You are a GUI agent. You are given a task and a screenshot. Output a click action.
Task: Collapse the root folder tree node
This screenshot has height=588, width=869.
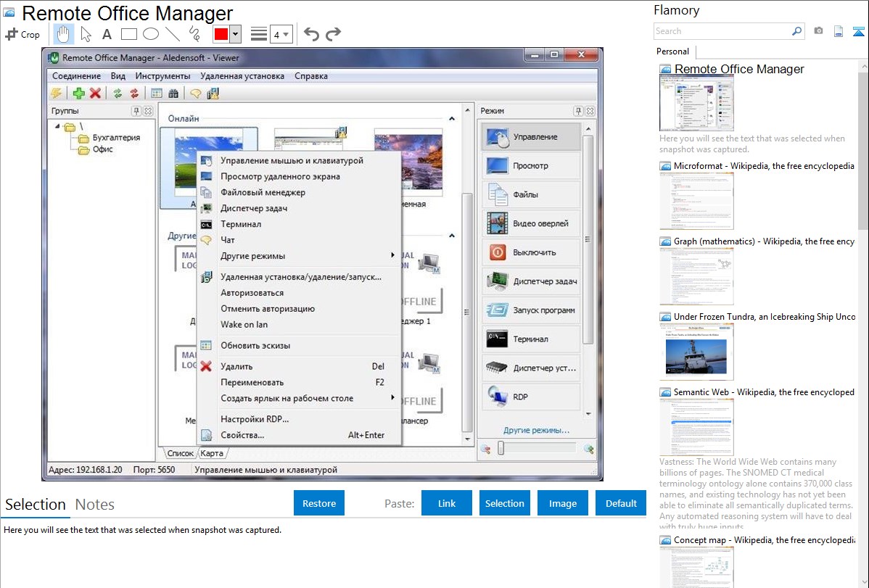click(x=57, y=126)
